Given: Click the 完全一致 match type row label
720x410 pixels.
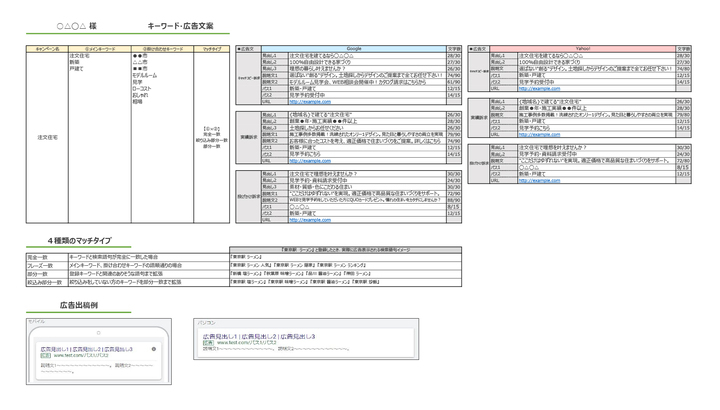Looking at the screenshot, I should (x=38, y=257).
